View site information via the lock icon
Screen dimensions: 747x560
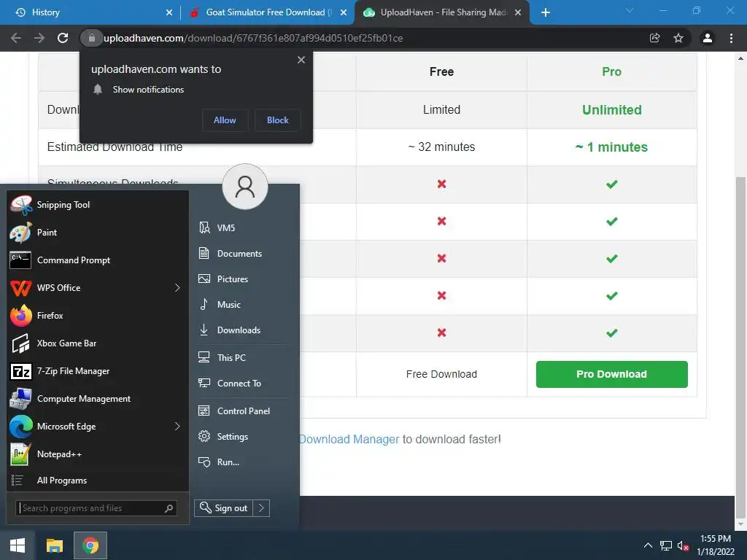(x=91, y=38)
